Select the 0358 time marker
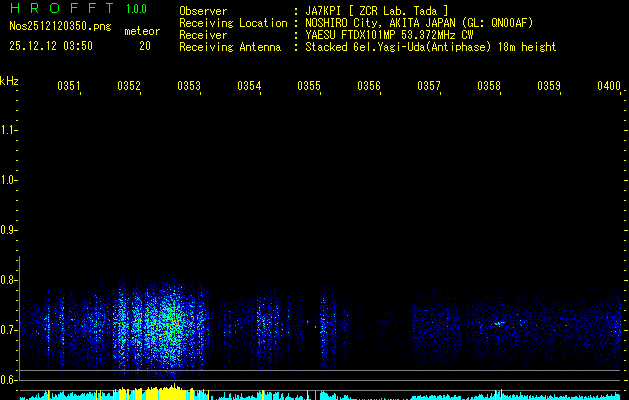 coord(489,87)
